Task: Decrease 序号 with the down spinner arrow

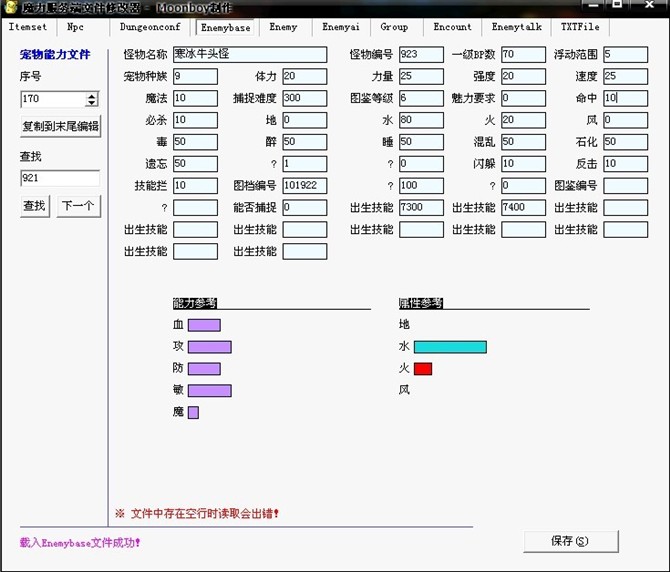Action: tap(92, 103)
